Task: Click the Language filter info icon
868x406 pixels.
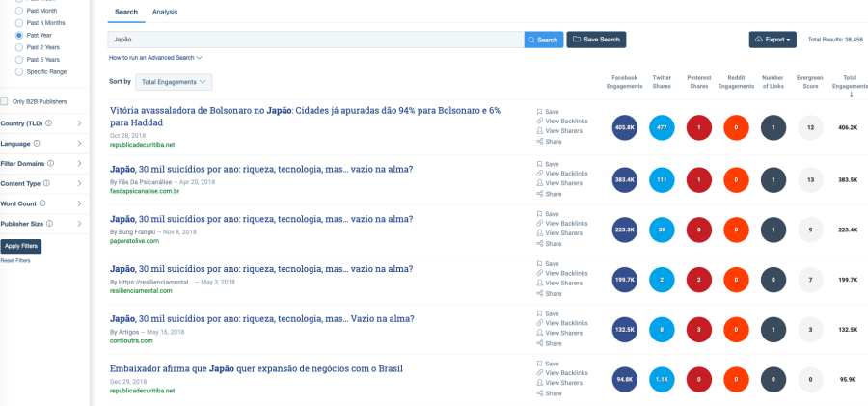Action: (x=37, y=144)
